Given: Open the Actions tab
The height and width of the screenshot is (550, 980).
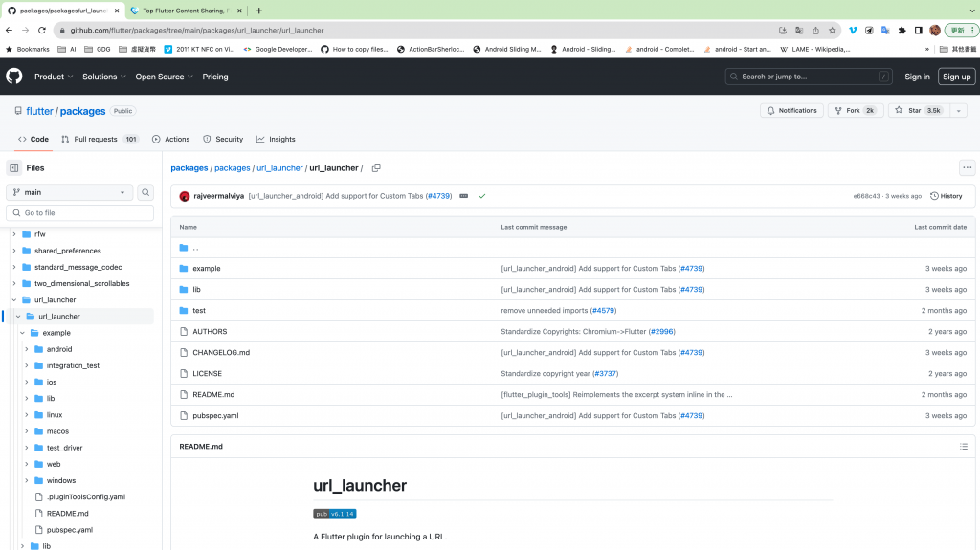Looking at the screenshot, I should [x=170, y=139].
